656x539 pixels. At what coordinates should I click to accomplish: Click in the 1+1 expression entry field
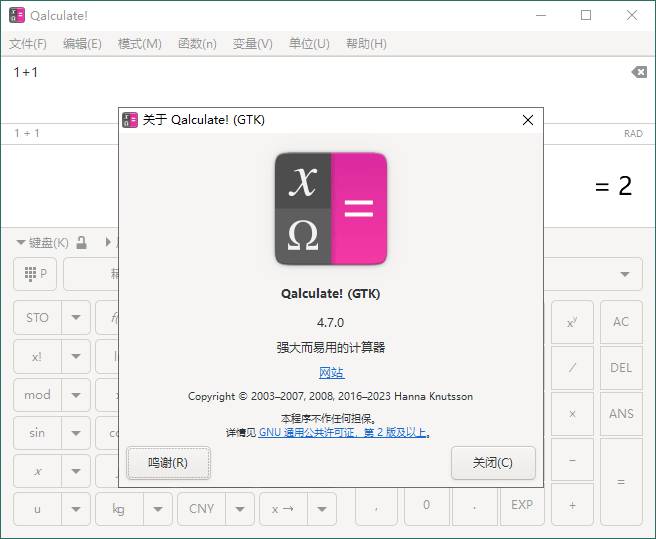coord(314,90)
